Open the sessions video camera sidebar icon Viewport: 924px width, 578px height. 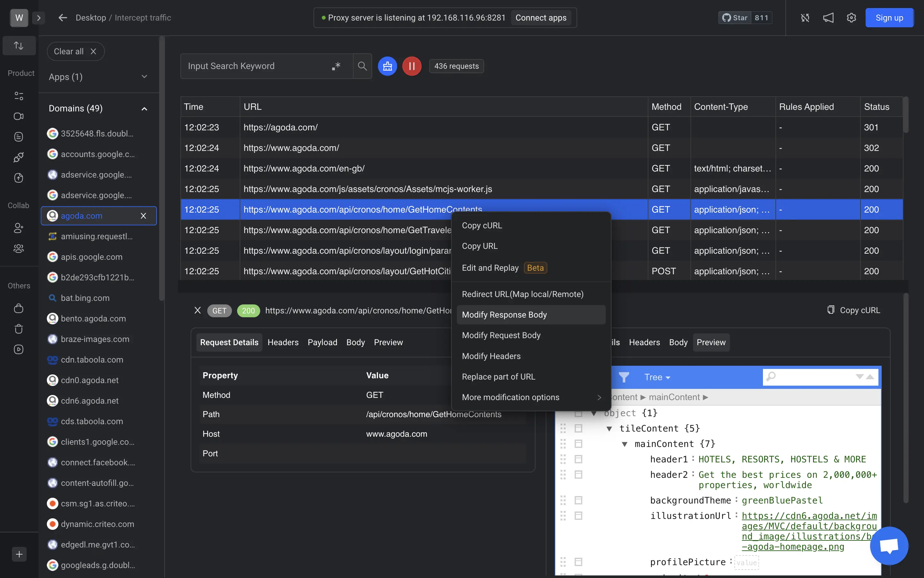(19, 116)
